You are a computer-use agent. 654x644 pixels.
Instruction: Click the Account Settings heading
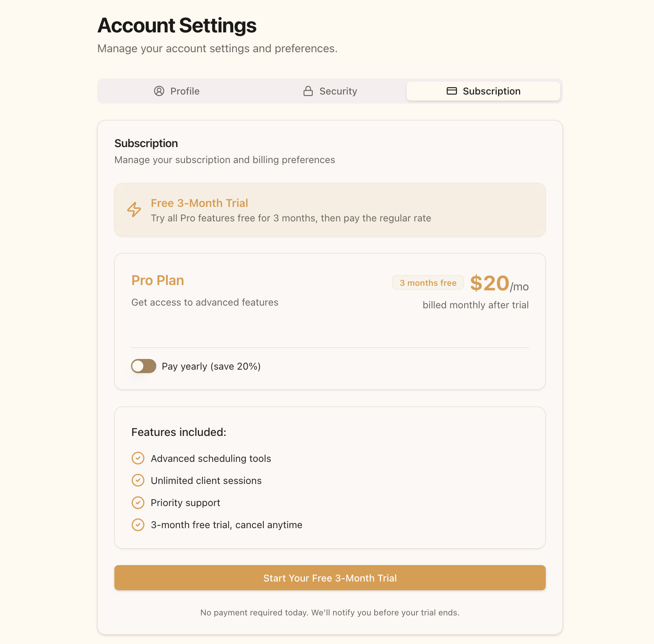[x=177, y=26]
